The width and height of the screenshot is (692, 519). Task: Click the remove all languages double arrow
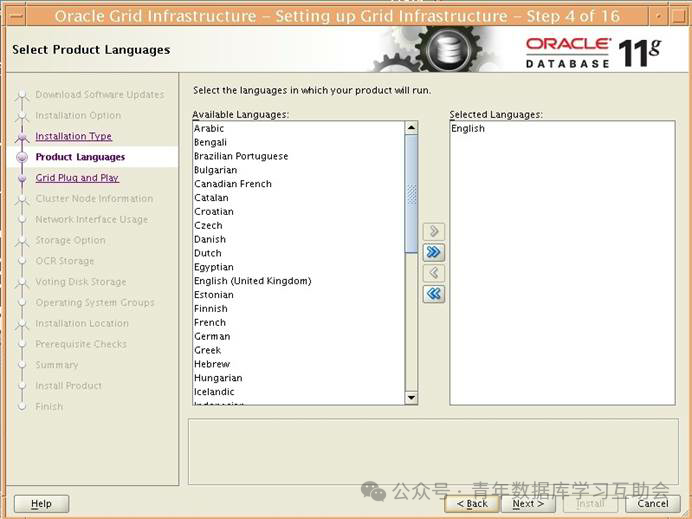point(434,294)
